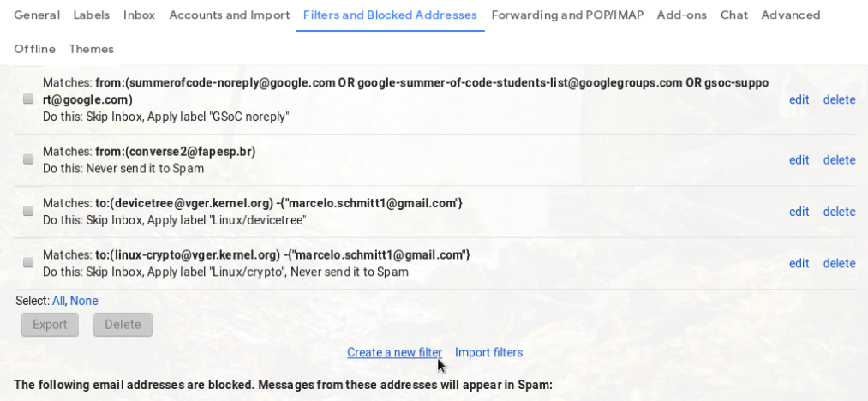
Task: Open the Offline settings tab
Action: point(35,49)
